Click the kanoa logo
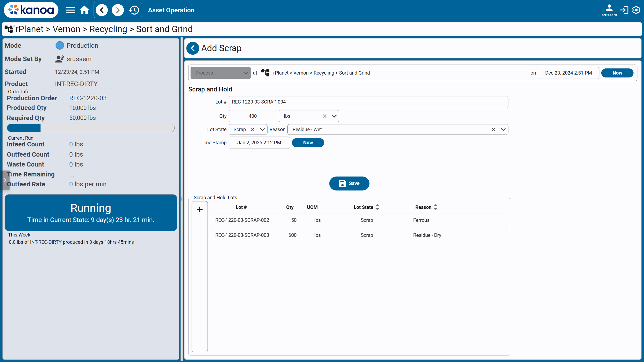 coord(31,10)
